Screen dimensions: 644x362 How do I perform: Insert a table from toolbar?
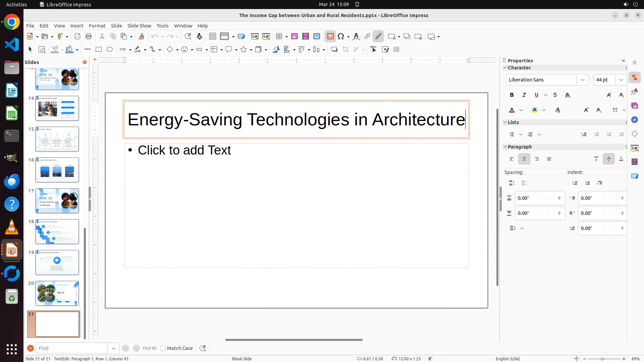point(279,37)
